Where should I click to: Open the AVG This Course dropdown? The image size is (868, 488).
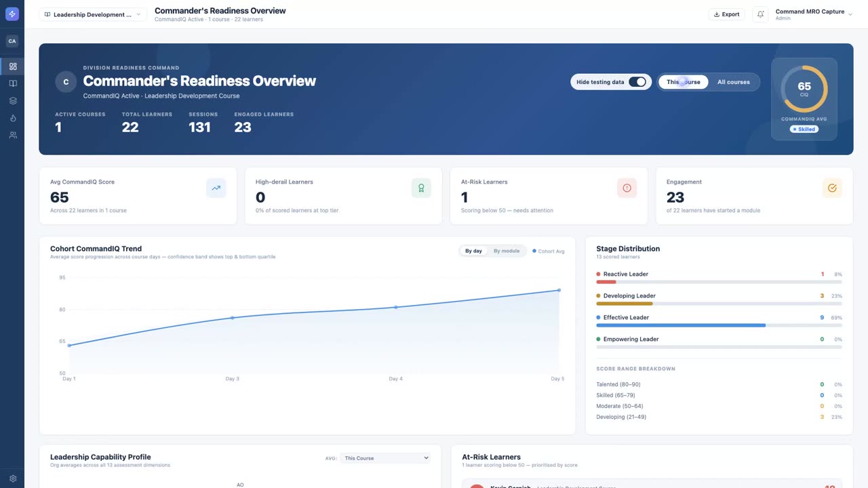click(385, 458)
